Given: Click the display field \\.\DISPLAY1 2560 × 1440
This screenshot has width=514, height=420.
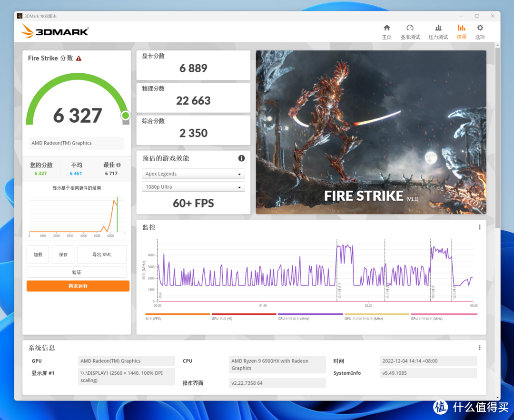Looking at the screenshot, I should click(x=127, y=377).
